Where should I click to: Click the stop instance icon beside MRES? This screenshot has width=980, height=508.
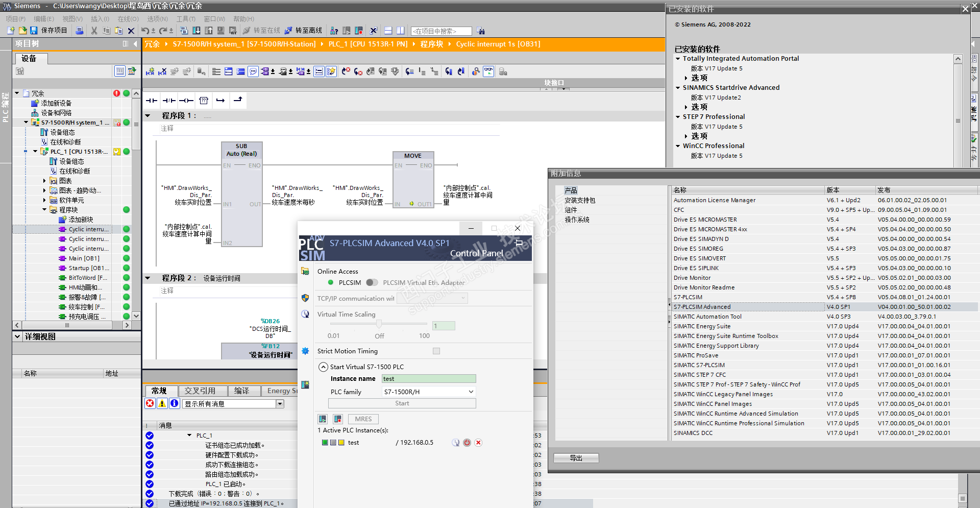[x=337, y=419]
